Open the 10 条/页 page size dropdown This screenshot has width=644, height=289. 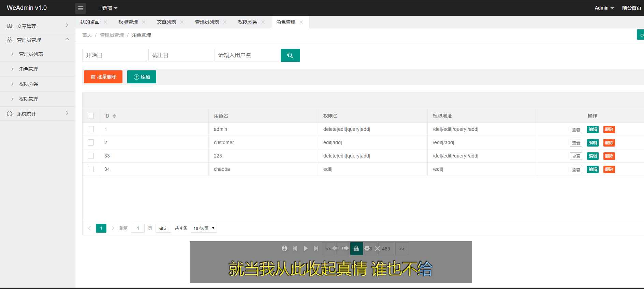tap(204, 228)
